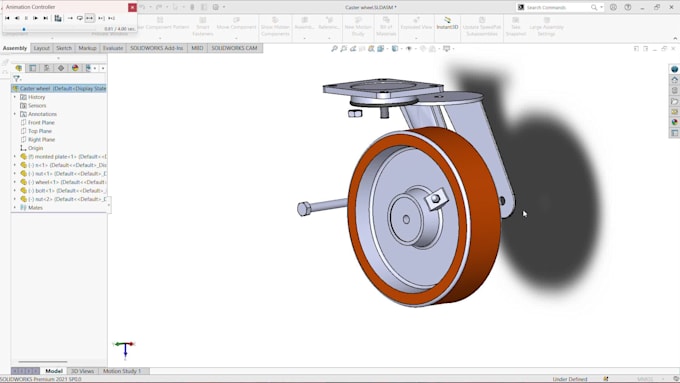Expand the Mates folder
This screenshot has height=383, width=680.
(15, 208)
